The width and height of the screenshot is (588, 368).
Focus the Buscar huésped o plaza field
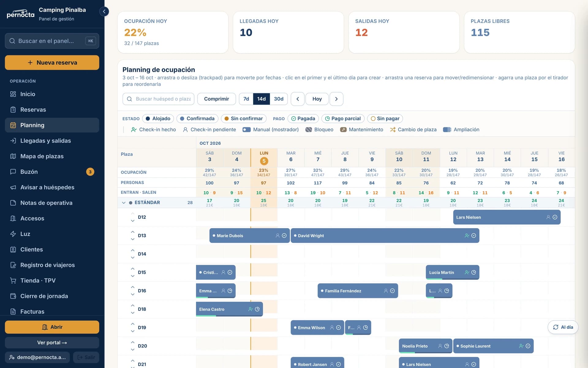158,99
